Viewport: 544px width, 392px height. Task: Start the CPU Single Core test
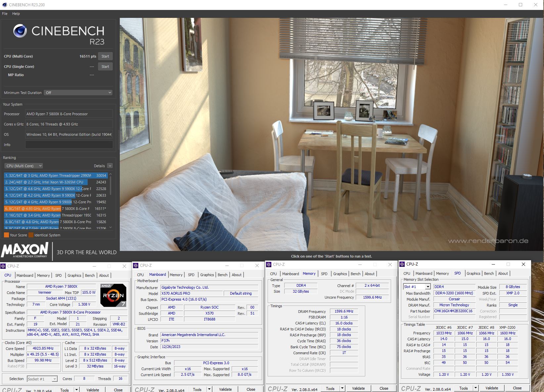(105, 67)
